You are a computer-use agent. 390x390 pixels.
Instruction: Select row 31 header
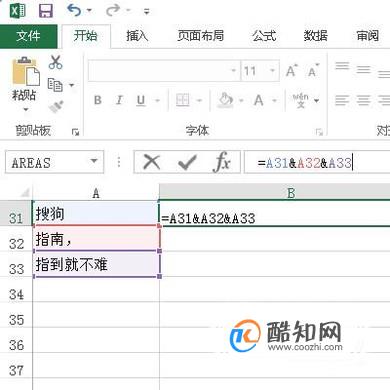(16, 214)
